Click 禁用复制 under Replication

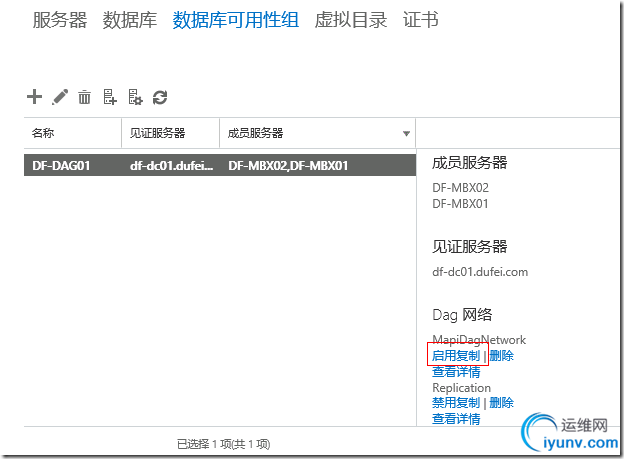pyautogui.click(x=456, y=402)
